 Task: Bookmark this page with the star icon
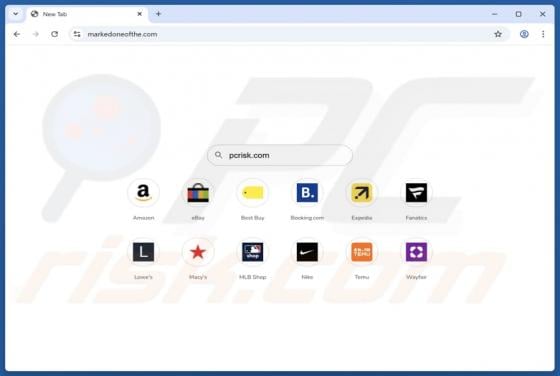(498, 34)
